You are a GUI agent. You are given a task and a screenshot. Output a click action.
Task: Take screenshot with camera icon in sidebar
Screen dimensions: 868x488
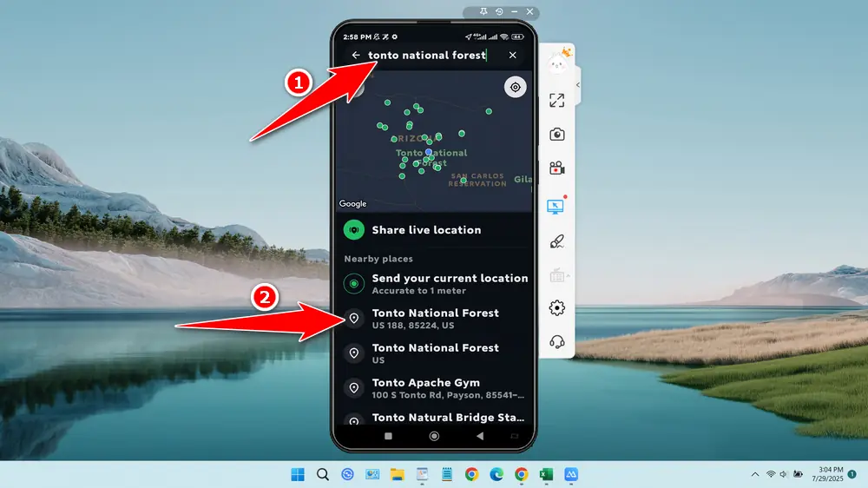point(557,135)
